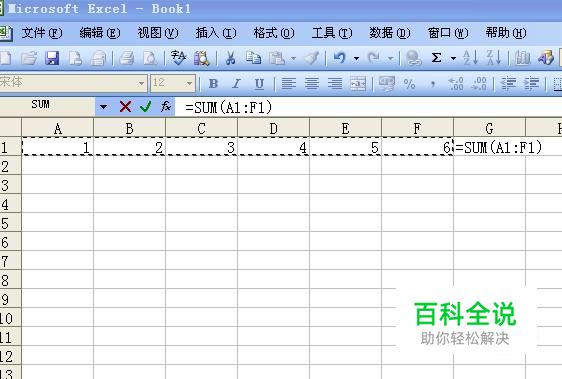Open the 窗口(W) menu
Screen dimensions: 562x379
click(448, 33)
